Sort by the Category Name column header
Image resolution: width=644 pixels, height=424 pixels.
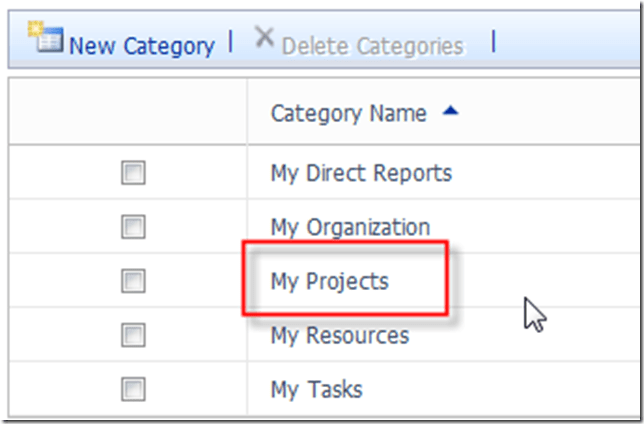[348, 113]
